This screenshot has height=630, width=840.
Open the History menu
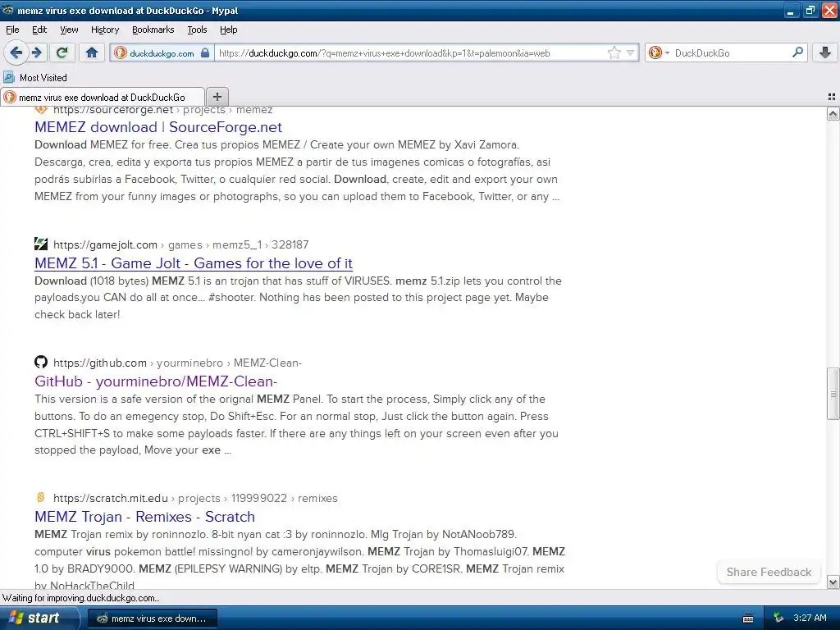104,30
